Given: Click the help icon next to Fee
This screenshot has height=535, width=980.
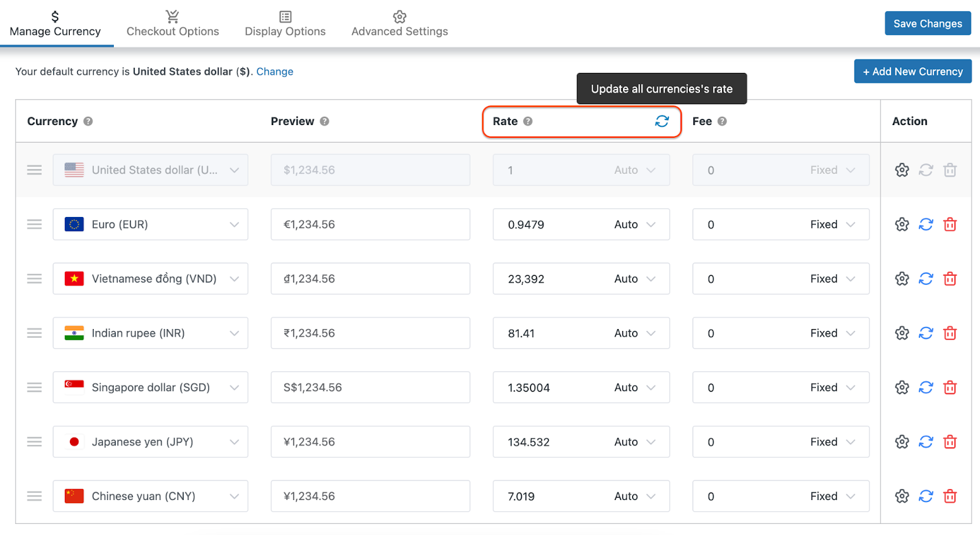Looking at the screenshot, I should 722,121.
